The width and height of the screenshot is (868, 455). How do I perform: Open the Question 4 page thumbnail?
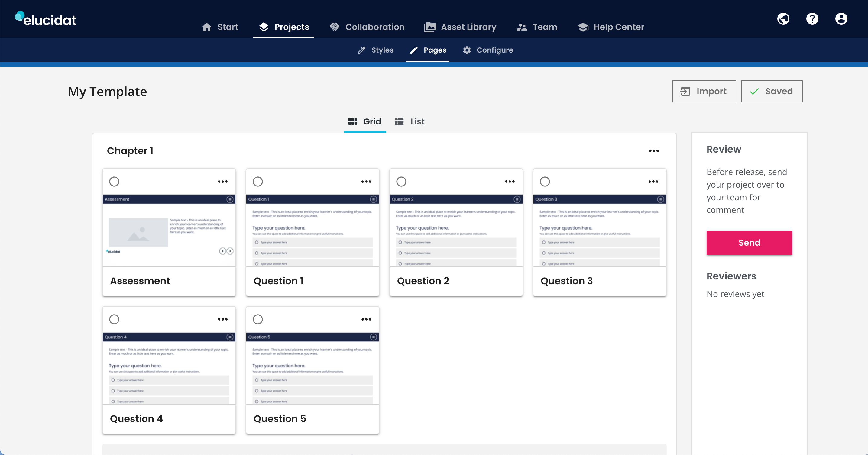pos(169,369)
